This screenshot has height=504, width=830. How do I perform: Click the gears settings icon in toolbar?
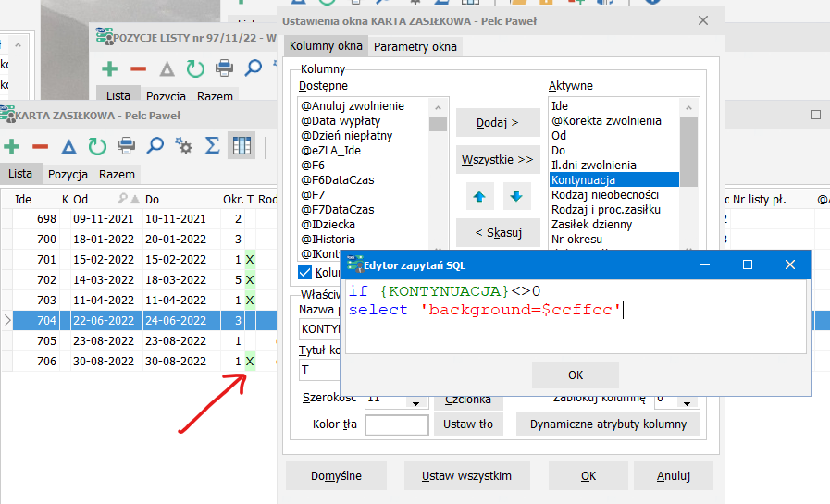coord(183,146)
